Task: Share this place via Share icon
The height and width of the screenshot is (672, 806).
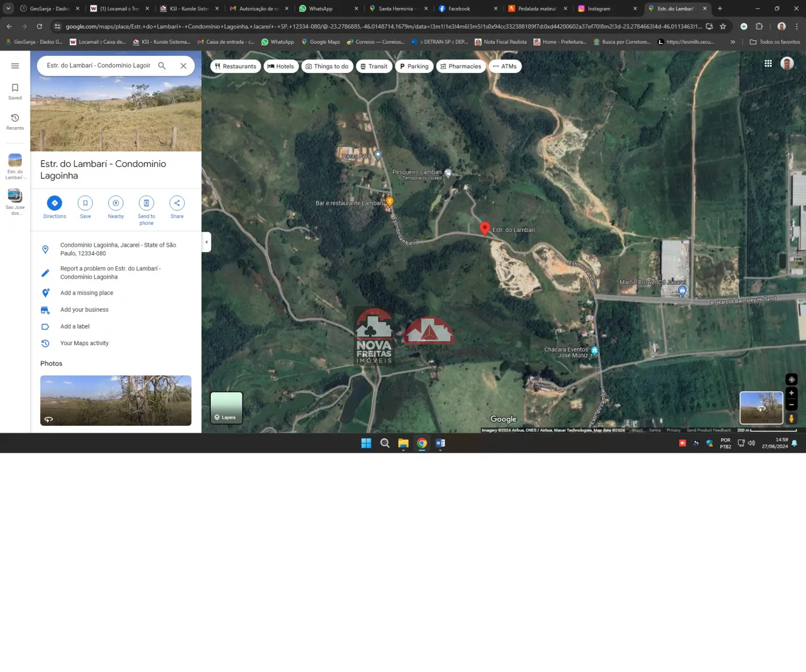Action: (x=177, y=203)
